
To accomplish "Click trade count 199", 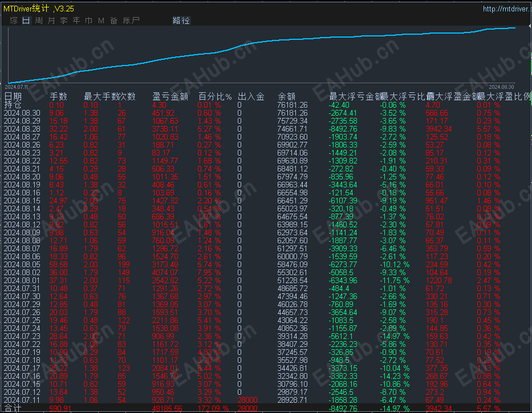I will click(124, 264).
